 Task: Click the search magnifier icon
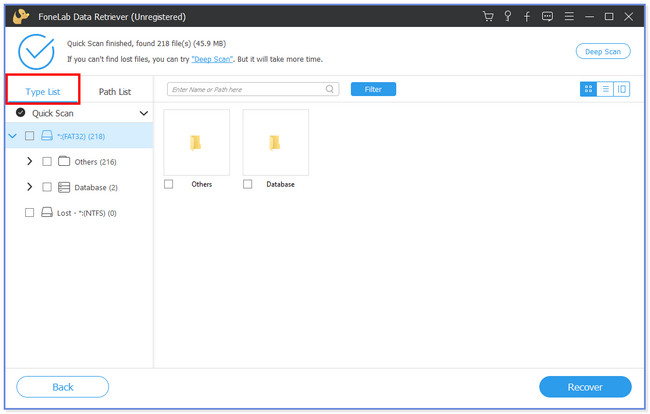pyautogui.click(x=330, y=89)
